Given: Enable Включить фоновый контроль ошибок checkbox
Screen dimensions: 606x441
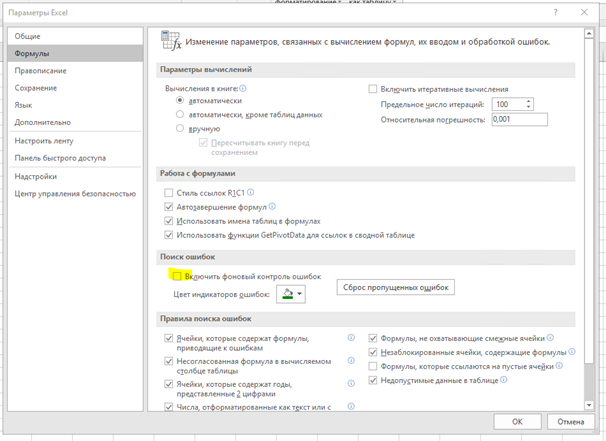Looking at the screenshot, I should pos(177,276).
